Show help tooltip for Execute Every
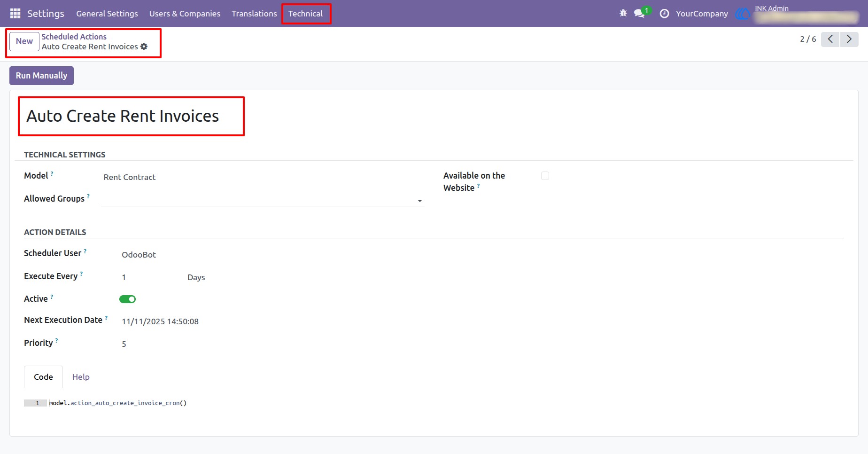868x454 pixels. tap(81, 274)
